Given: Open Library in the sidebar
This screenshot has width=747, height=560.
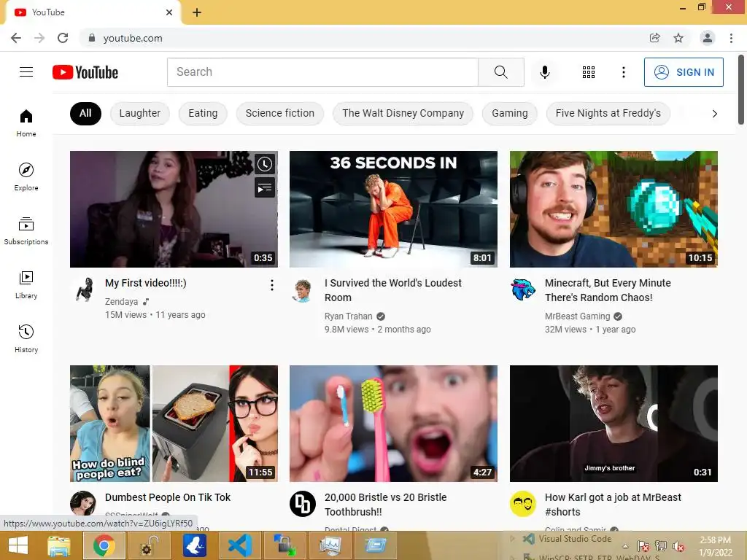Looking at the screenshot, I should [x=26, y=285].
